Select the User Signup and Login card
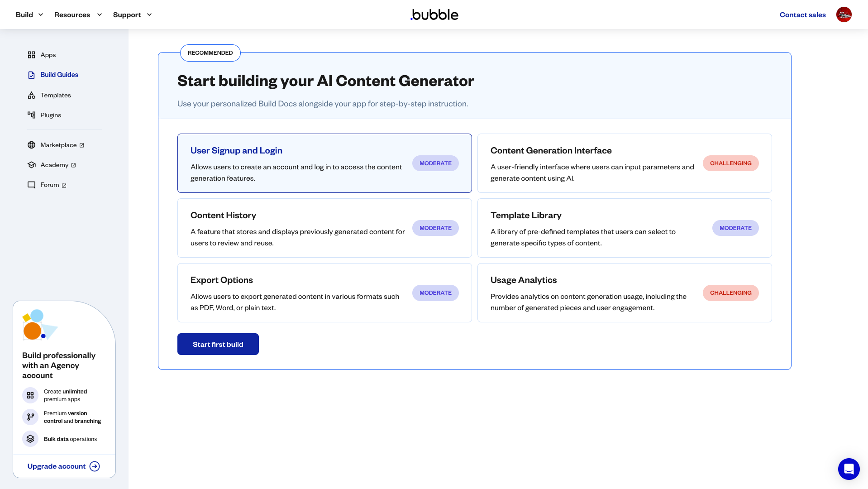Viewport: 868px width, 489px height. click(x=324, y=163)
